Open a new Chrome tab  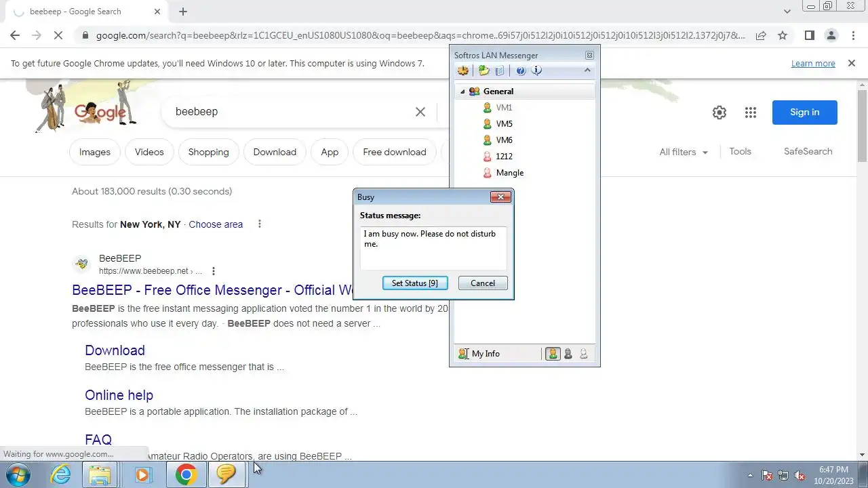(183, 12)
